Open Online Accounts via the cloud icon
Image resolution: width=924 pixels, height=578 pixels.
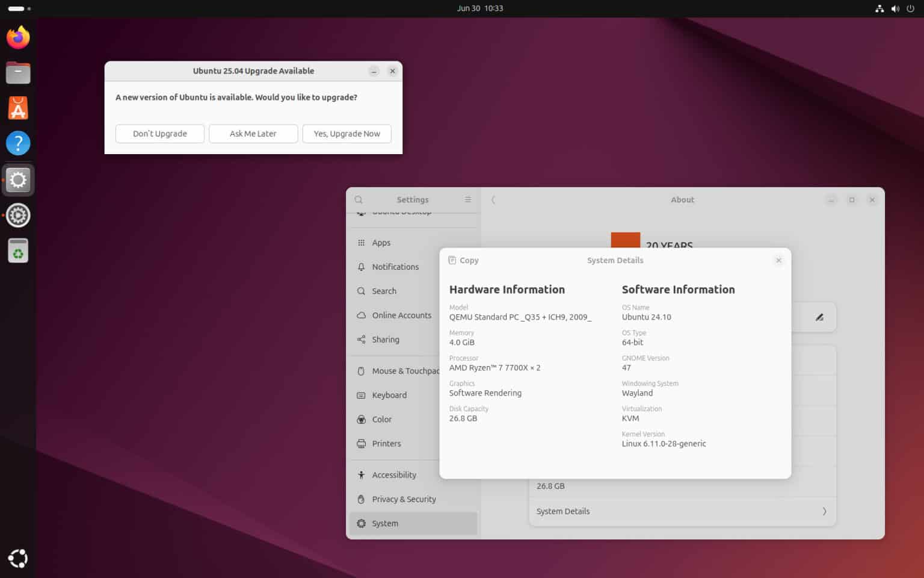point(361,315)
